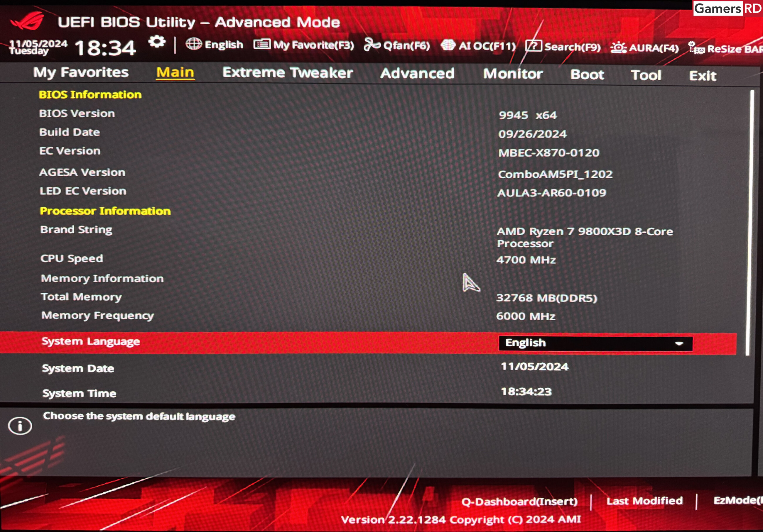Scroll the right-side settings scrollbar
Viewport: 763px width, 532px height.
751,243
